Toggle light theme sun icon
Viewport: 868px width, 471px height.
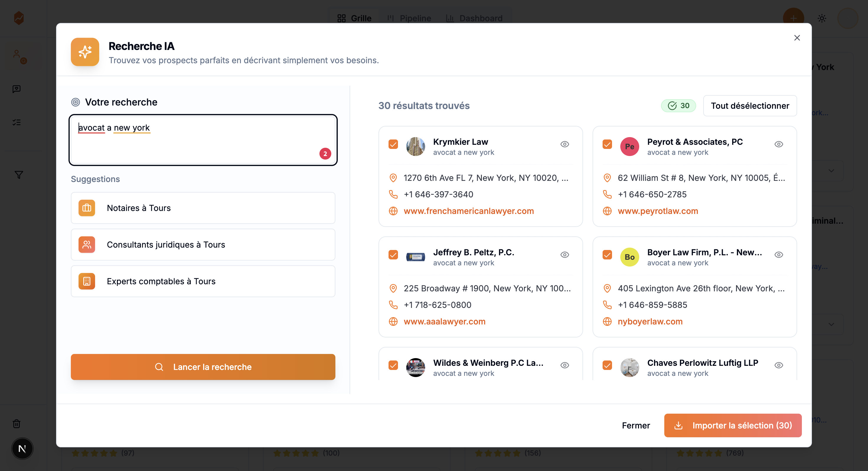[x=821, y=18]
